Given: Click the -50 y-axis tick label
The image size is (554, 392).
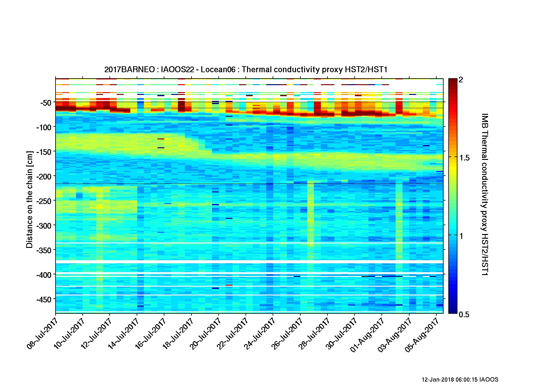Looking at the screenshot, I should coord(45,103).
